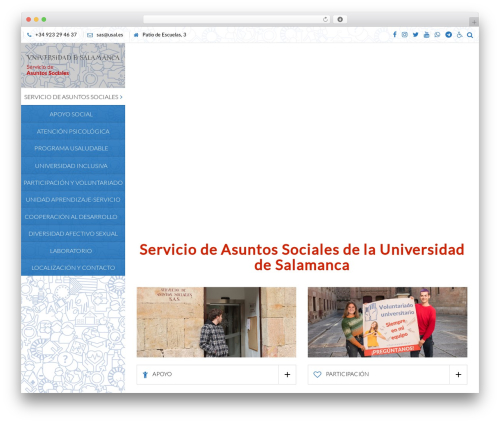Click the browser download indicator button

coord(340,19)
